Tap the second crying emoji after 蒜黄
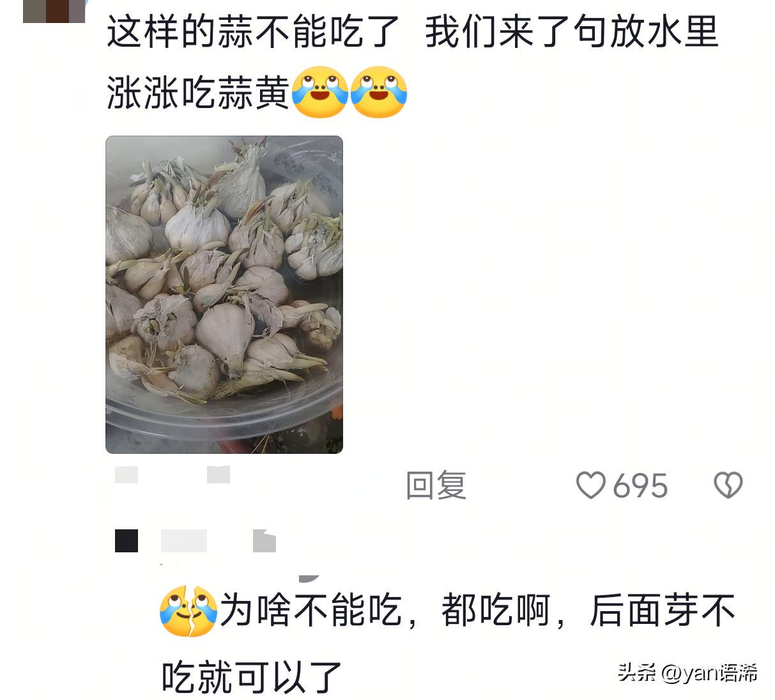Viewport: 775px width, 700px height. point(379,92)
